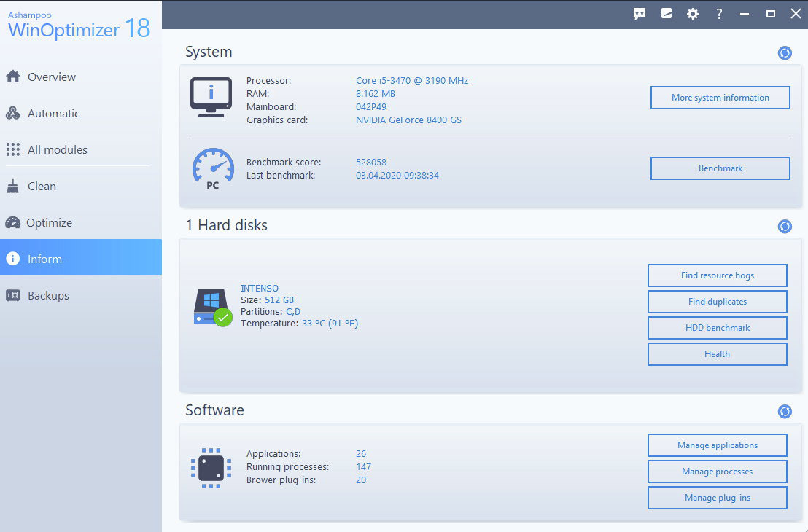Screen dimensions: 808x532
Task: Start the HDD benchmark
Action: click(x=718, y=328)
